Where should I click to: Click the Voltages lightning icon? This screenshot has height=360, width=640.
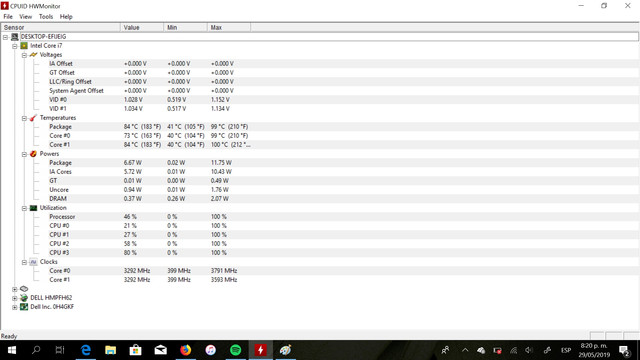click(x=33, y=55)
